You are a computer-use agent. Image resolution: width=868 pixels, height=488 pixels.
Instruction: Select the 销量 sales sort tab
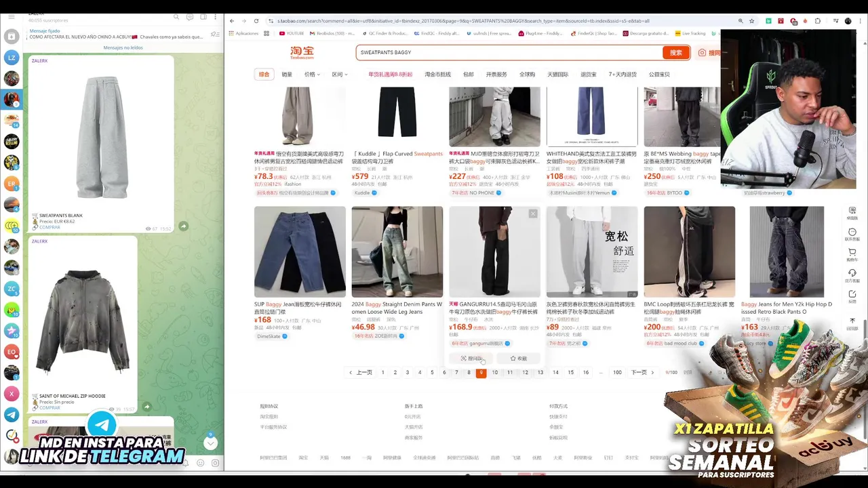tap(287, 75)
